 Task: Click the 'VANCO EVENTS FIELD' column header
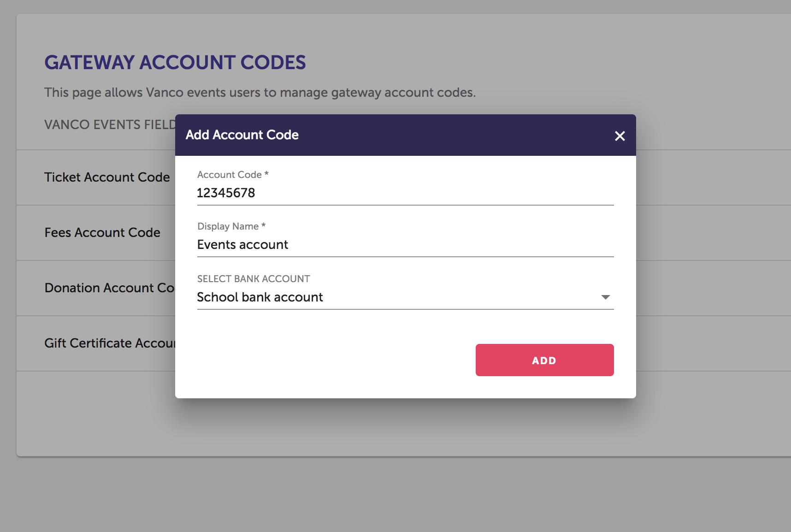coord(110,125)
